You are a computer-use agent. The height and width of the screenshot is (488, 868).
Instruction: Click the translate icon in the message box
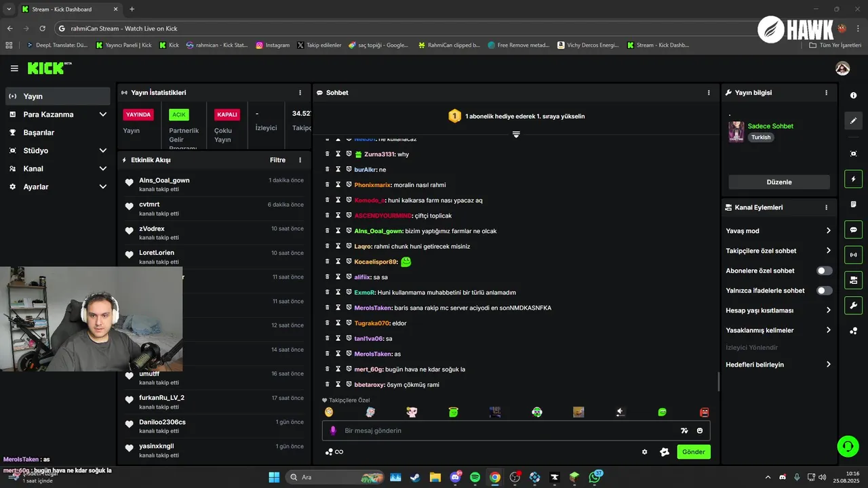click(x=684, y=430)
